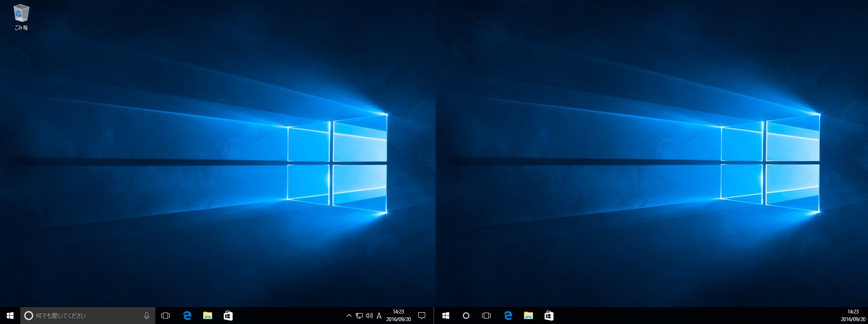Screen dimensions: 868x324
Task: Open Store from left taskbar
Action: [x=228, y=316]
